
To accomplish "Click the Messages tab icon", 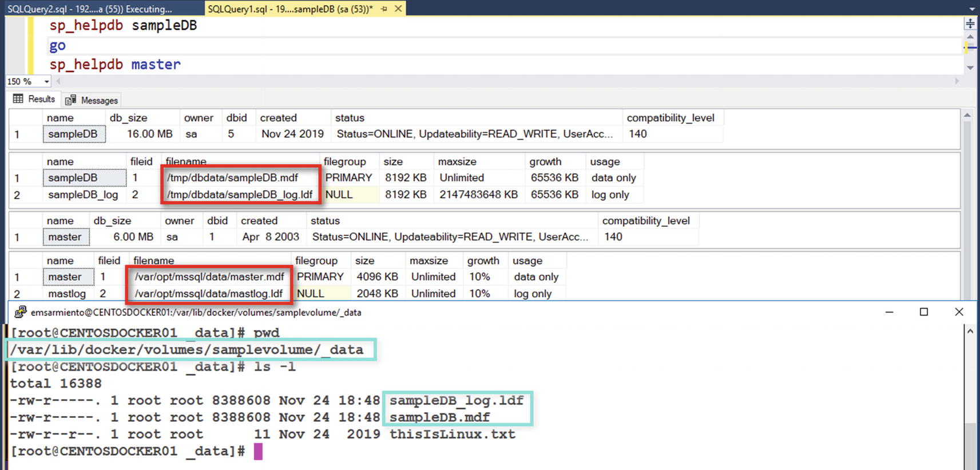I will coord(71,100).
